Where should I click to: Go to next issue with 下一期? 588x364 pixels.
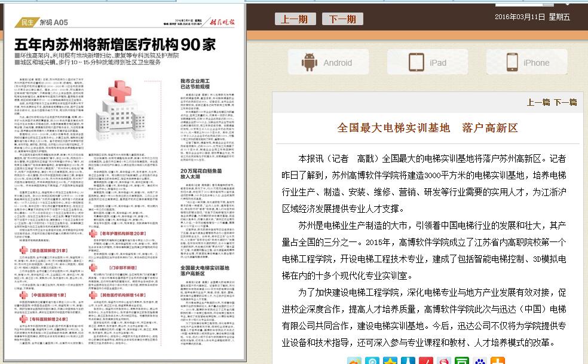click(x=342, y=19)
